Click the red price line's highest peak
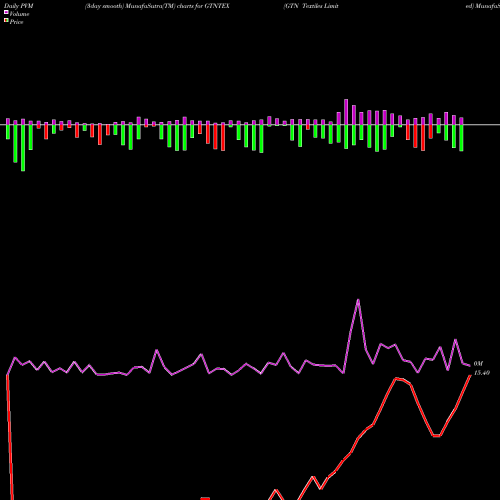Image resolution: width=500 pixels, height=500 pixels. click(397, 378)
